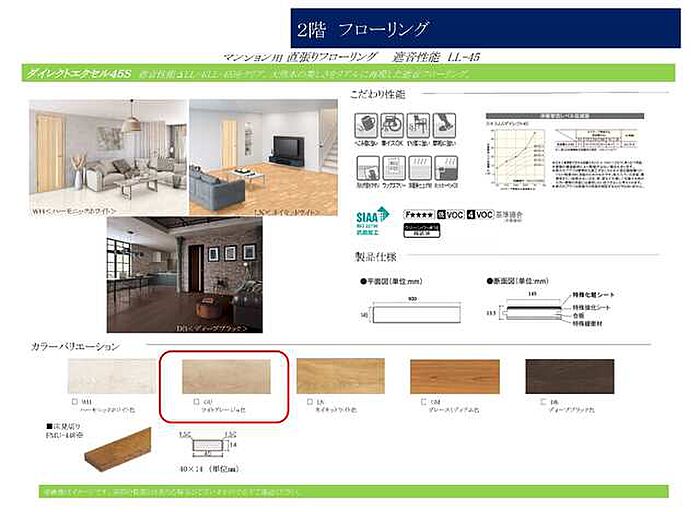Click the F four-star rating badge

coord(421,214)
